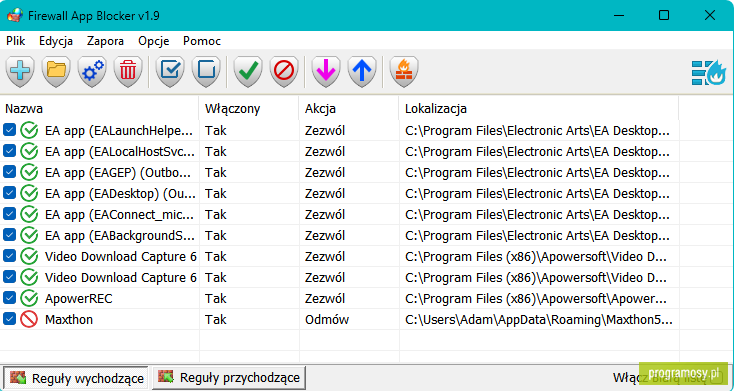
Task: Click green status icon of EABackgroundS row
Action: point(29,236)
